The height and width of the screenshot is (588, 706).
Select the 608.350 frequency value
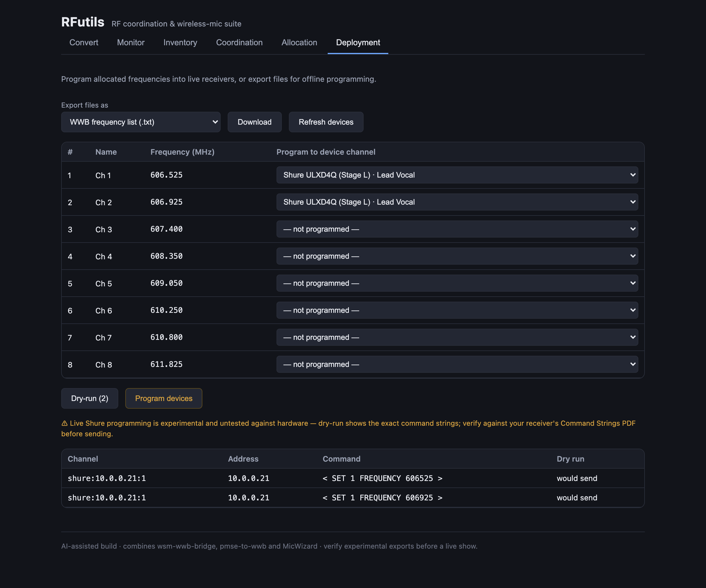click(166, 256)
